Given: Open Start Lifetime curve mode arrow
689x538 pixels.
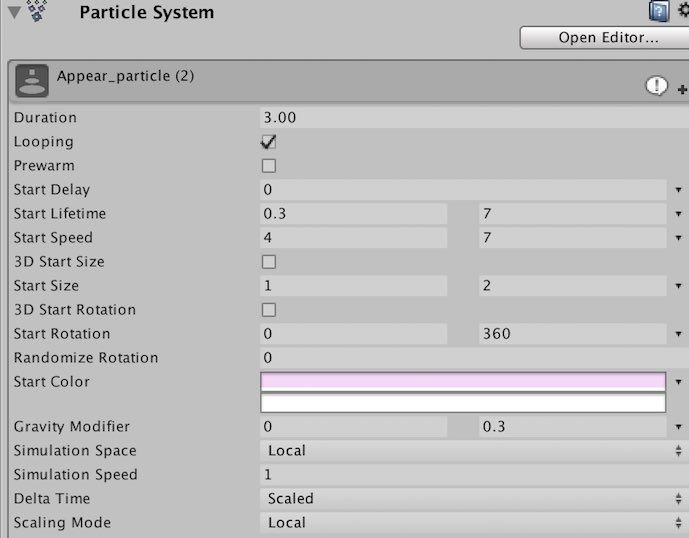Looking at the screenshot, I should [679, 214].
